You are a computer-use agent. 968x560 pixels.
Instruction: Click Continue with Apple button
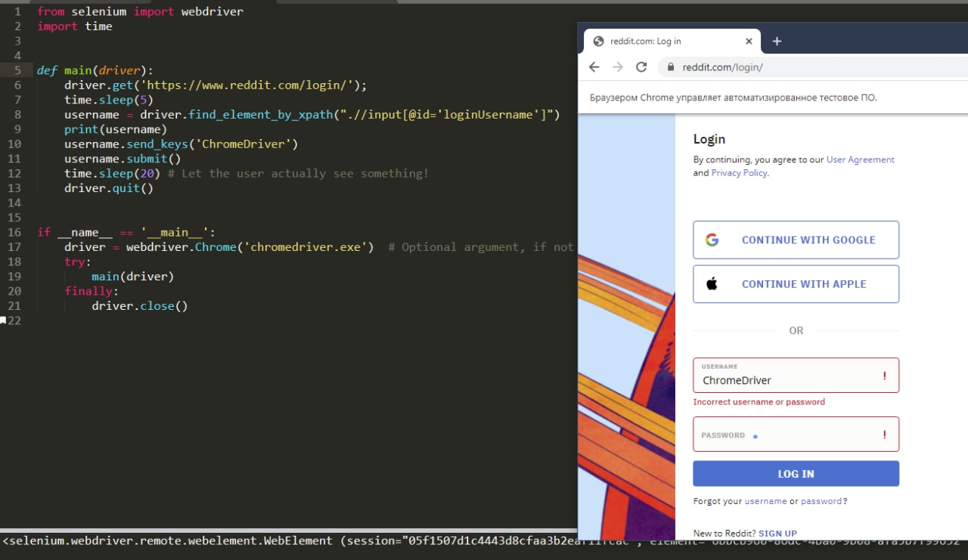coord(796,284)
